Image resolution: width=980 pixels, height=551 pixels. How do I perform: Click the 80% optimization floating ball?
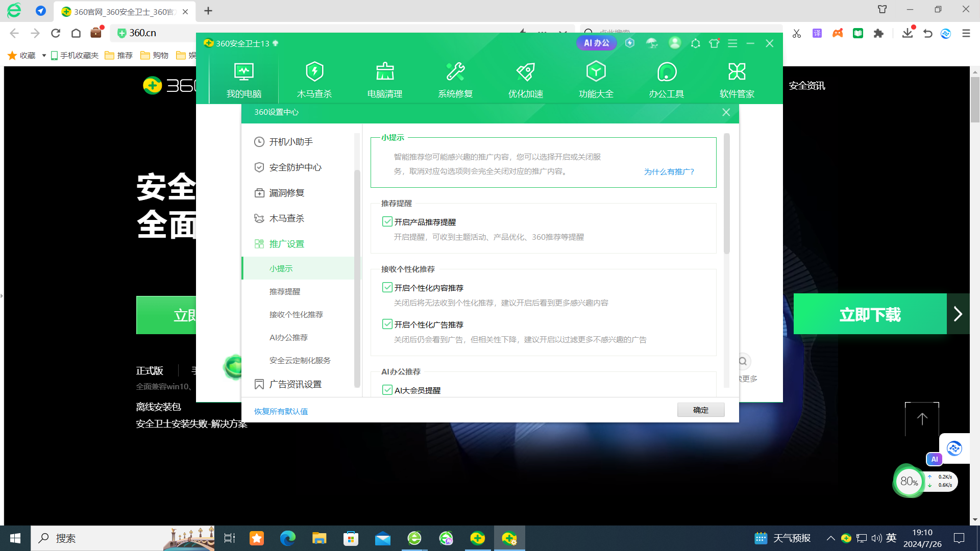click(x=909, y=481)
